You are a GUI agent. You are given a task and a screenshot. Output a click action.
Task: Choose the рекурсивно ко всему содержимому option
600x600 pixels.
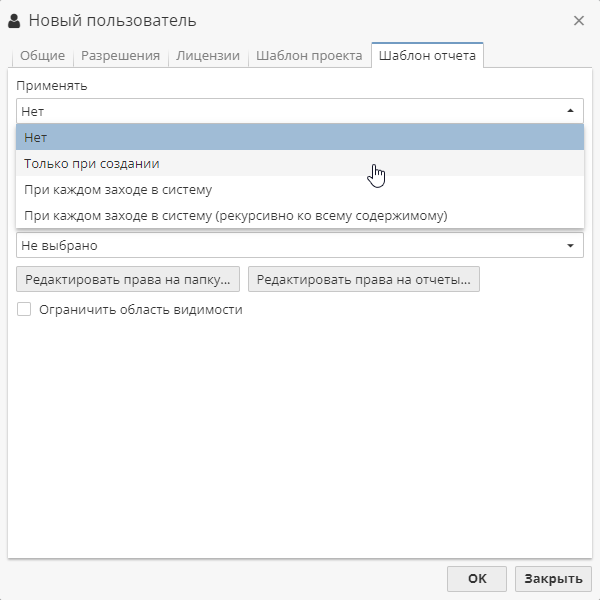coord(300,215)
